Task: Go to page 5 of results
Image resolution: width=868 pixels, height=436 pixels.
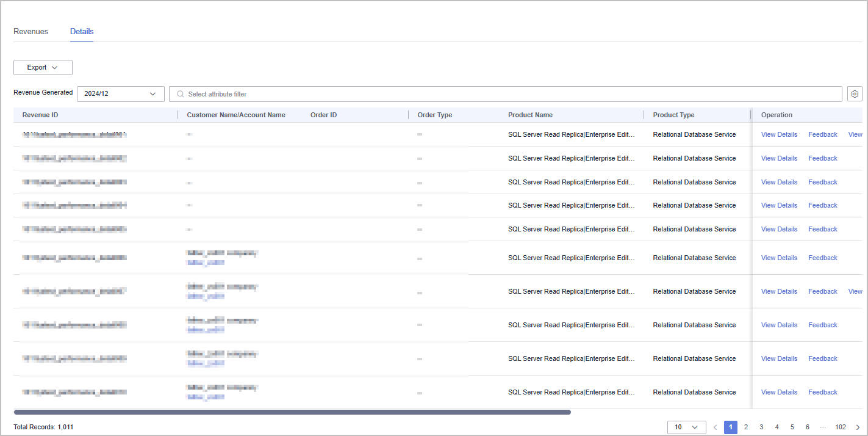Action: (x=792, y=427)
